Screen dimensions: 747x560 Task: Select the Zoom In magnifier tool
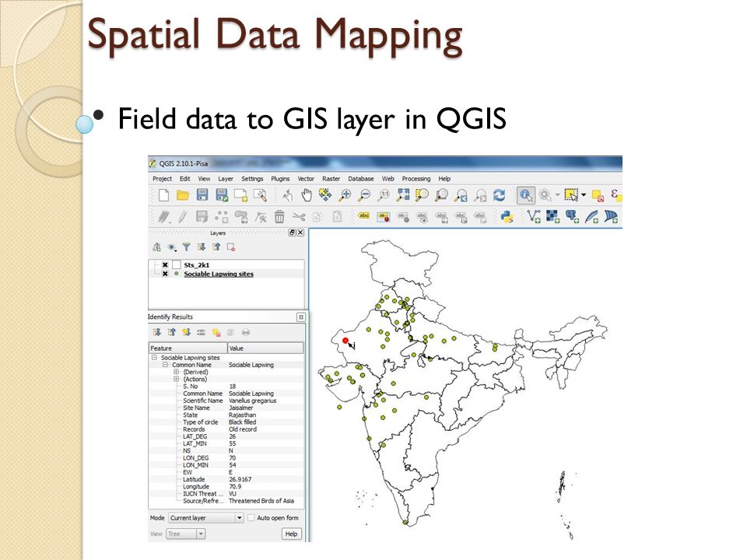(345, 194)
